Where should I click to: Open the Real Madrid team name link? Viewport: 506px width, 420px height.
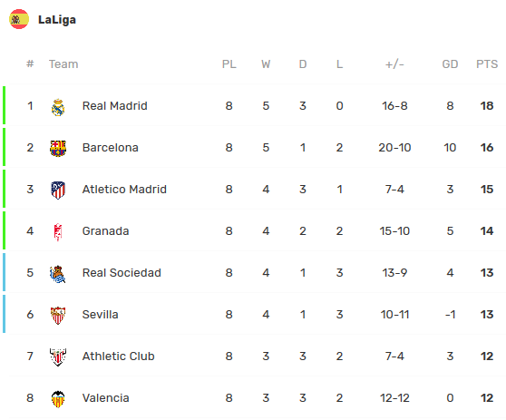pos(115,106)
